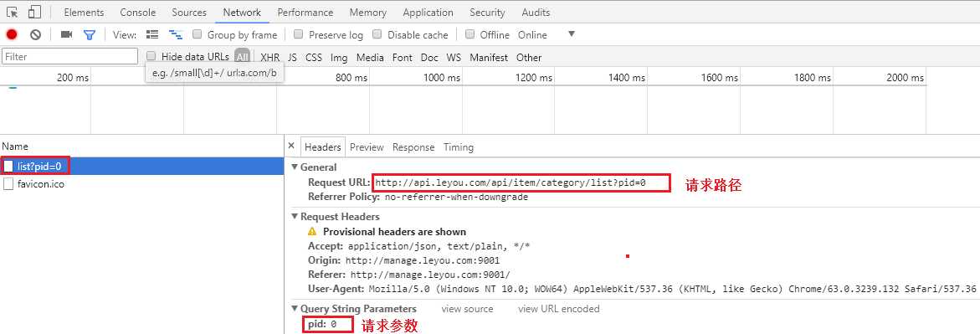This screenshot has width=980, height=334.
Task: Click the 1000 ms timeline marker
Action: [441, 78]
